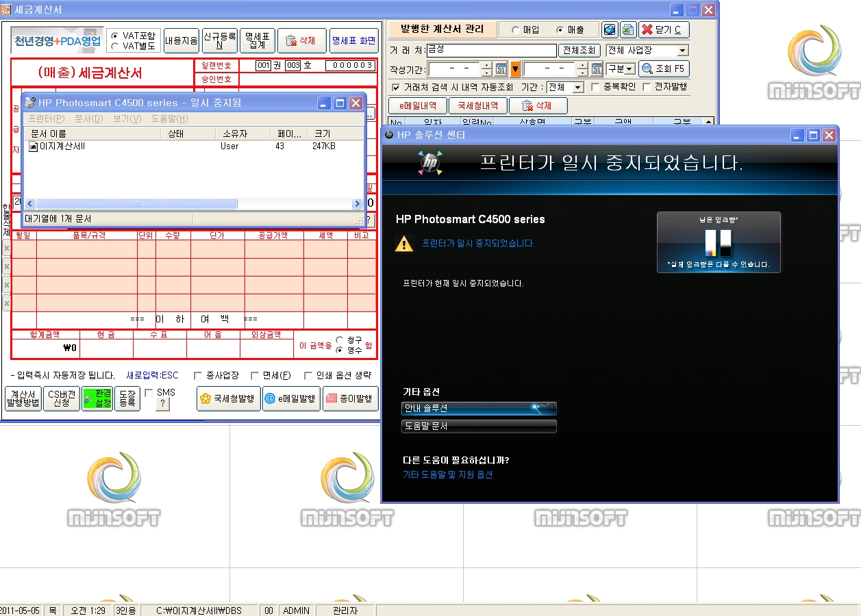Open 프린터(P) menu in print queue
861x616 pixels.
(47, 119)
